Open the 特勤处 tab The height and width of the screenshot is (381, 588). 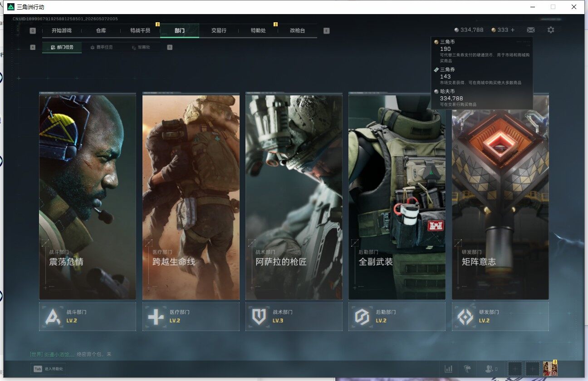pyautogui.click(x=258, y=30)
